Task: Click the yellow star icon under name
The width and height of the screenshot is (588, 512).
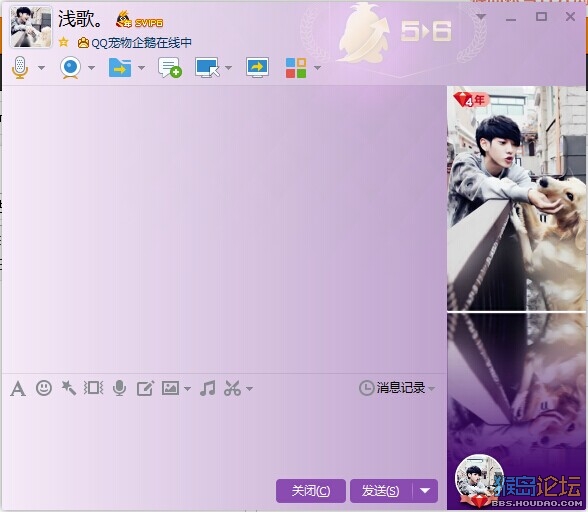Action: click(64, 42)
